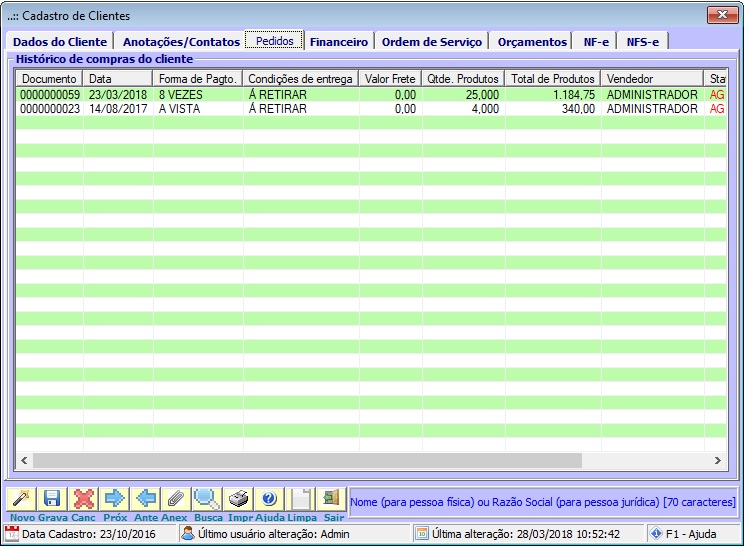The width and height of the screenshot is (744, 547).
Task: Click the quantity cell 4,000
Action: (x=485, y=109)
